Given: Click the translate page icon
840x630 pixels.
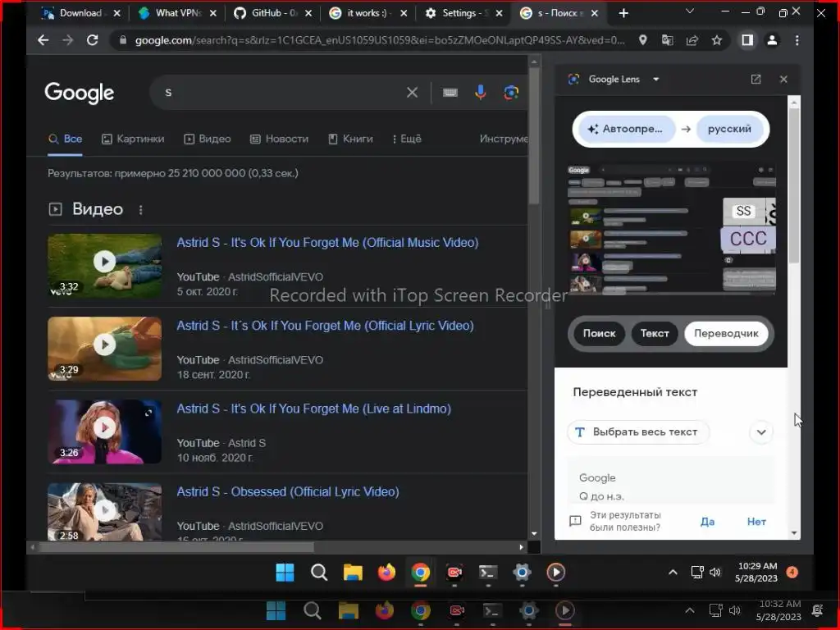Looking at the screenshot, I should [668, 40].
